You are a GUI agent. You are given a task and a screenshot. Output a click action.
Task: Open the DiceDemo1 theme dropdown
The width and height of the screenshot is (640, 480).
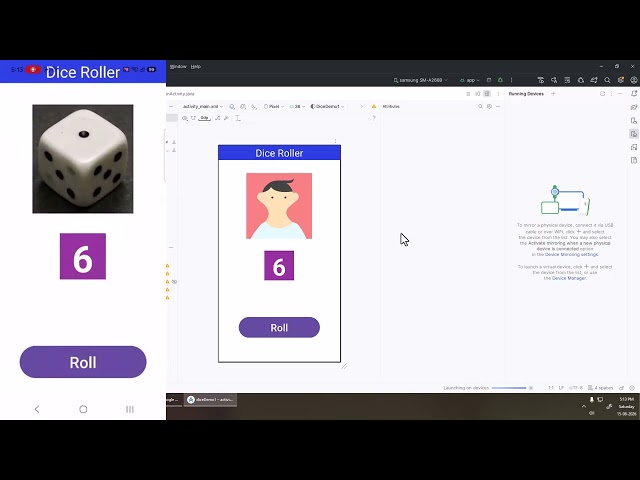[x=327, y=107]
